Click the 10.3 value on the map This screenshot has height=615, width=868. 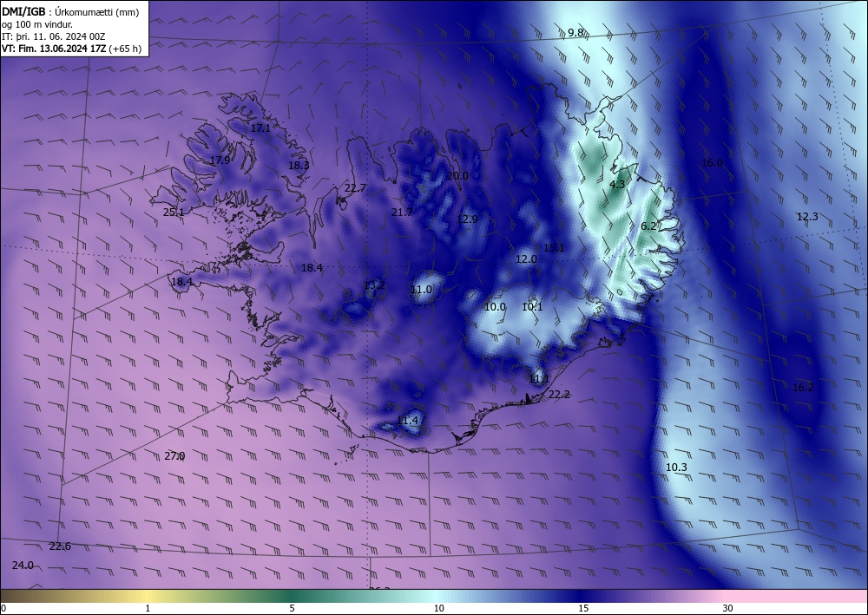[676, 468]
